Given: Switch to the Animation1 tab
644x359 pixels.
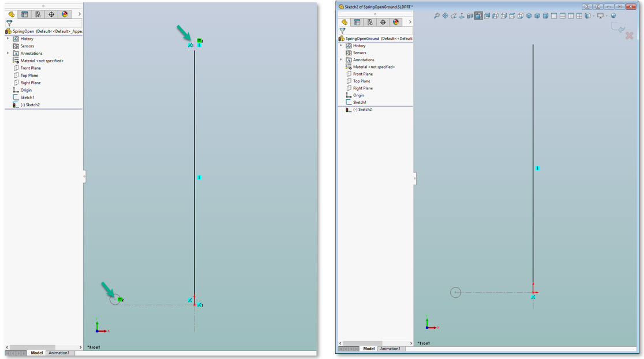Looking at the screenshot, I should 391,349.
